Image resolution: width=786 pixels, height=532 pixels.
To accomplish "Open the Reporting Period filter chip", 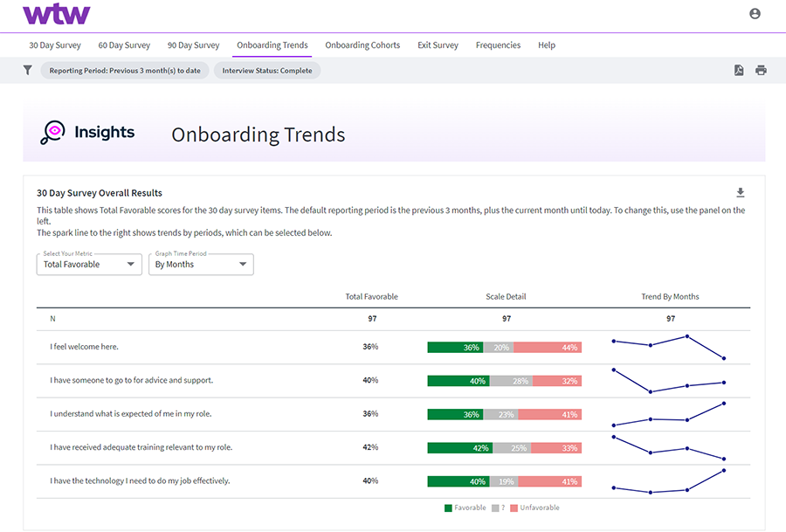I will 125,71.
